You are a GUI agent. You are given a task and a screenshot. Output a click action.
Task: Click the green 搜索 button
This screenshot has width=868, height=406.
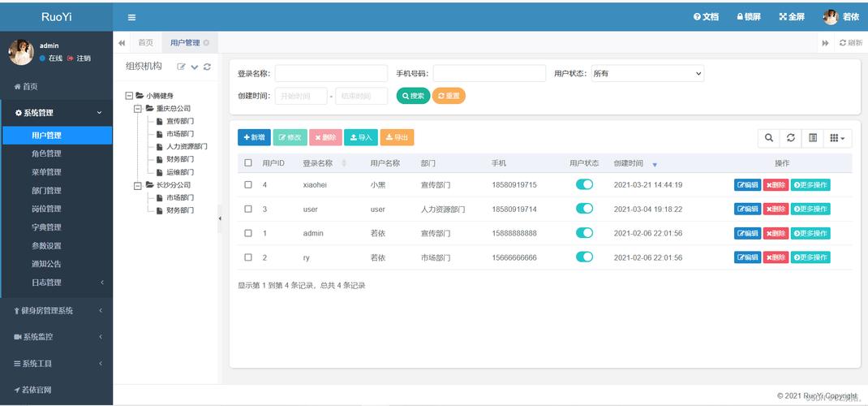(413, 96)
